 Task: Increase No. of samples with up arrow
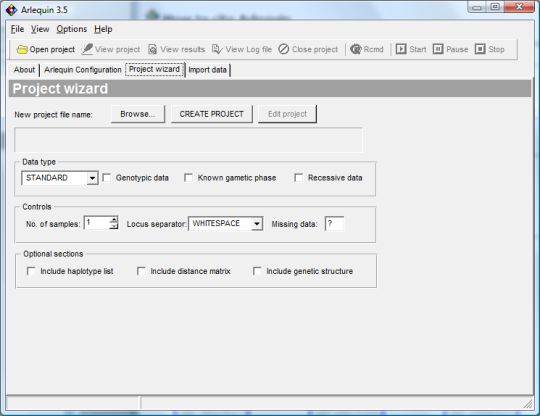click(x=114, y=219)
